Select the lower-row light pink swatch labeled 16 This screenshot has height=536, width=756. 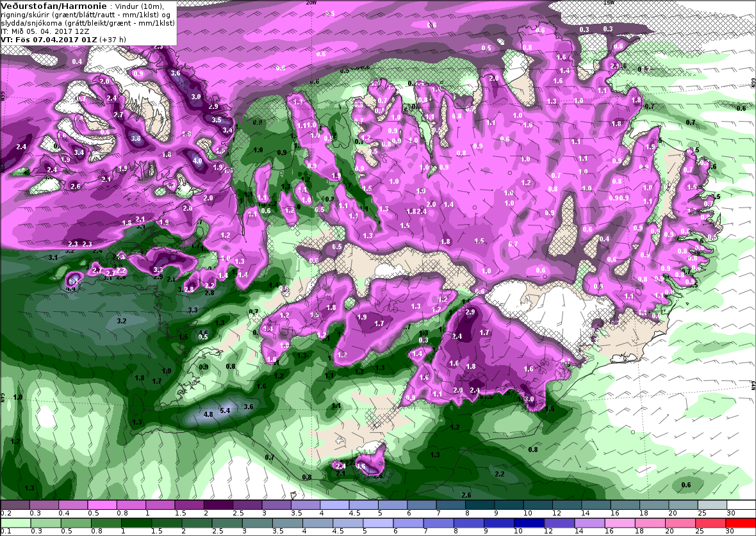(619, 523)
